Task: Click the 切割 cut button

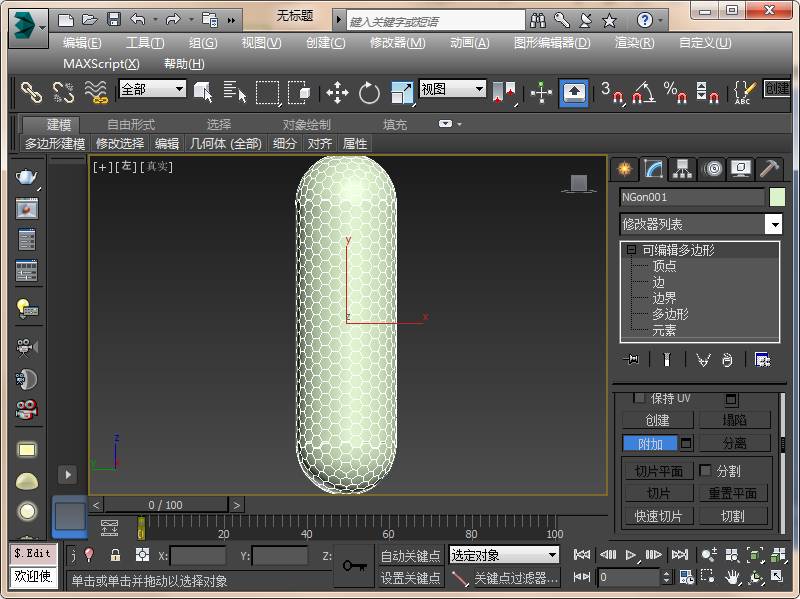Action: pyautogui.click(x=733, y=516)
